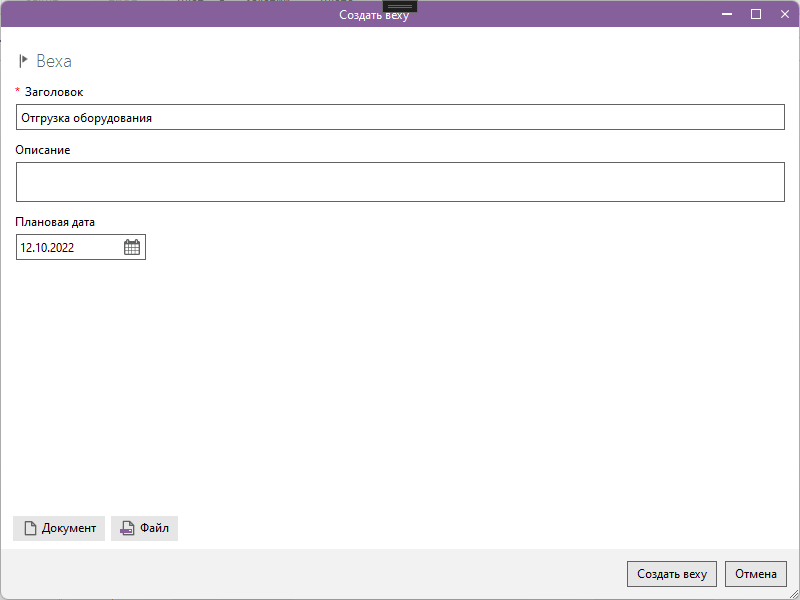Screen dimensions: 800x600
Task: Click the file icon in Файл button
Action: [x=127, y=529]
